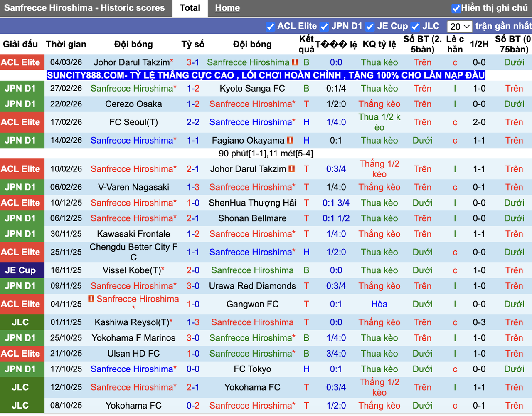Select the 0:1 3/4 odds for ShenHua match
The height and width of the screenshot is (416, 532).
336,203
